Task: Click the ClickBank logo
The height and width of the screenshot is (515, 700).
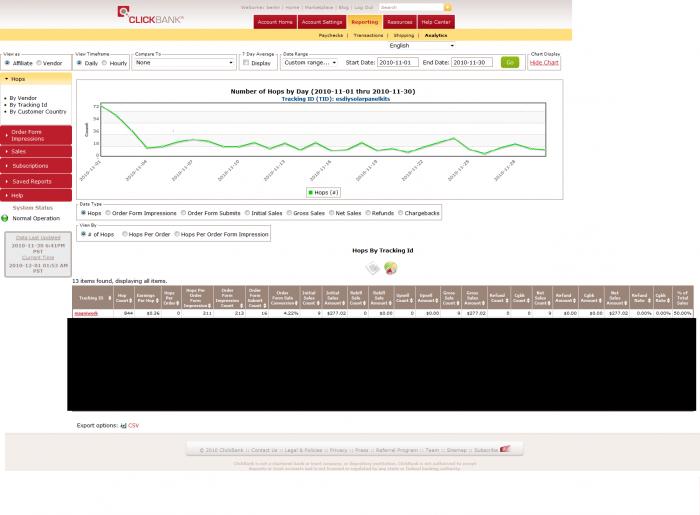Action: (x=150, y=16)
